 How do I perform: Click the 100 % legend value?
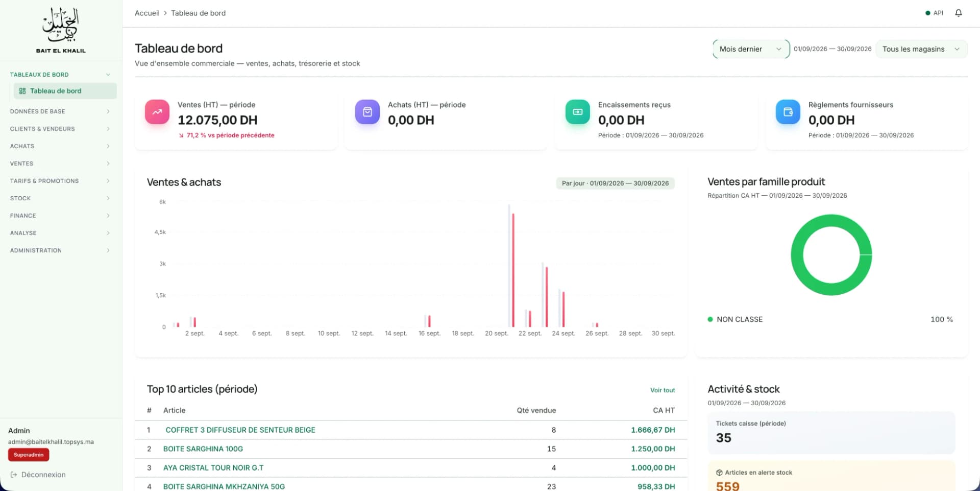[x=942, y=319]
